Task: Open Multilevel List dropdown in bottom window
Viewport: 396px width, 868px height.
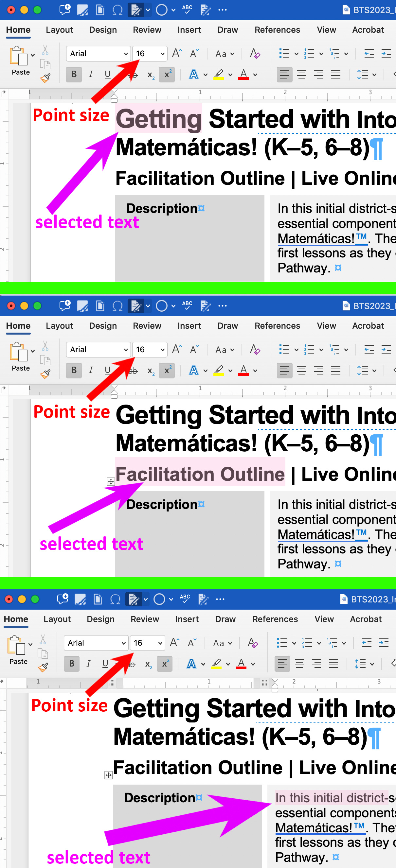Action: (x=344, y=643)
